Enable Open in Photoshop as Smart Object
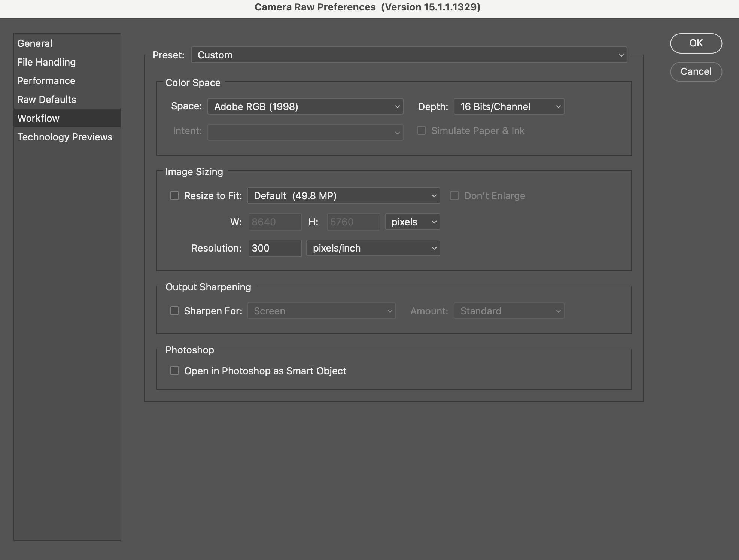This screenshot has height=560, width=739. (x=174, y=371)
